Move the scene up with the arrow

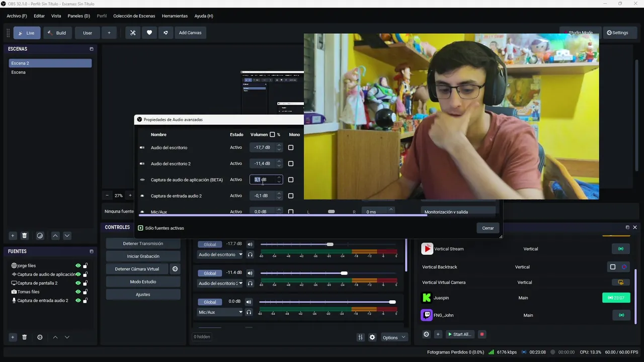tap(55, 235)
